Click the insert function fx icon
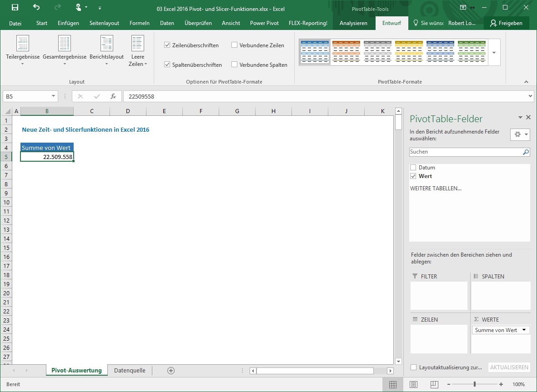The image size is (537, 392). 113,96
